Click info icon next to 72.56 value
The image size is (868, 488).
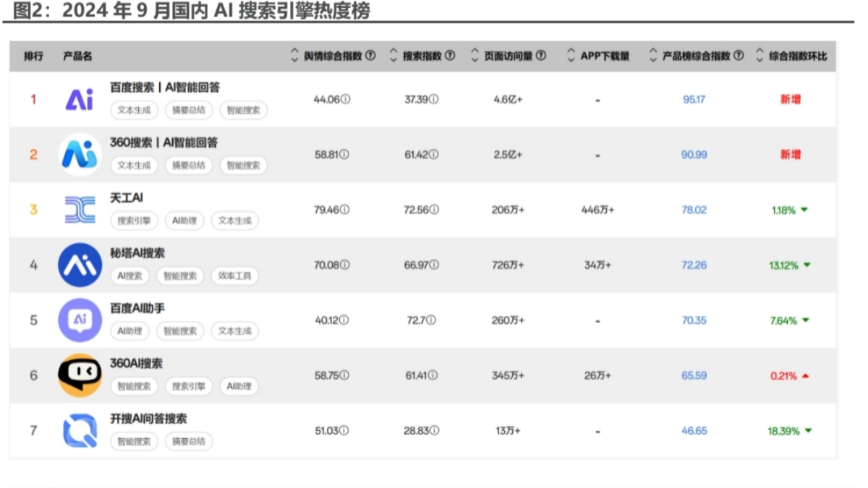click(434, 210)
